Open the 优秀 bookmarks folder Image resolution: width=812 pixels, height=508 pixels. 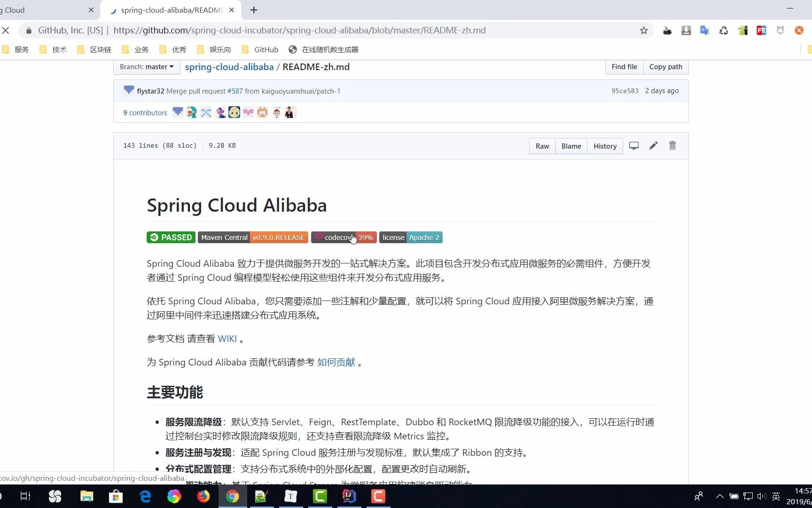(x=173, y=49)
